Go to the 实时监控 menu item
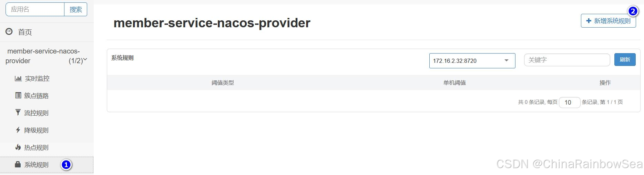The width and height of the screenshot is (644, 175). pyautogui.click(x=37, y=79)
